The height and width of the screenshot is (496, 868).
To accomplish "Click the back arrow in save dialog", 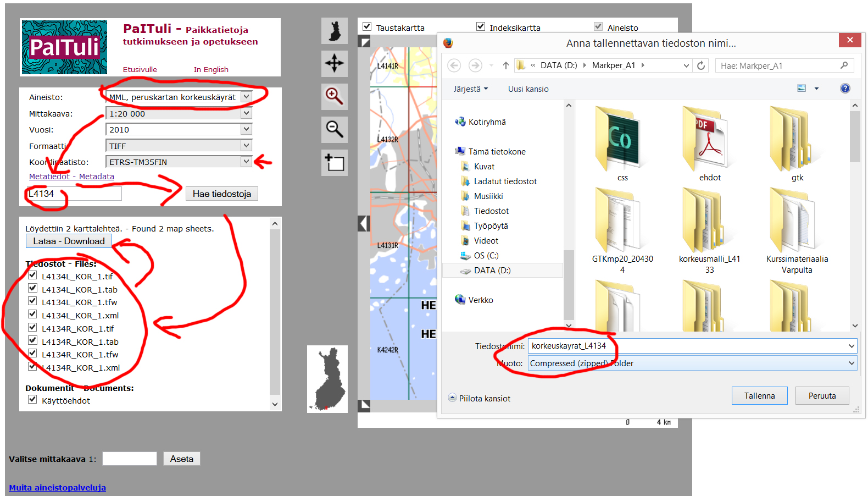I will click(x=454, y=65).
